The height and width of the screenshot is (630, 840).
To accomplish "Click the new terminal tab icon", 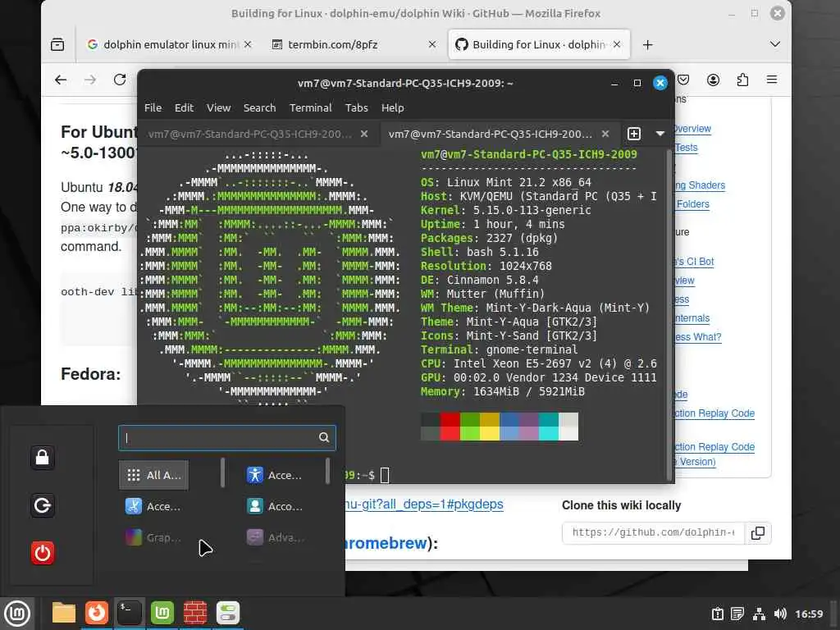I will 634,134.
